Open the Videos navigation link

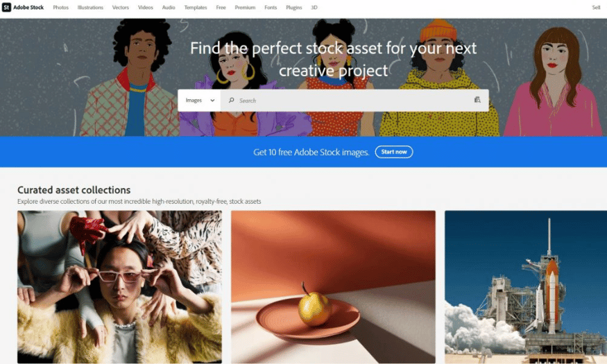(146, 8)
